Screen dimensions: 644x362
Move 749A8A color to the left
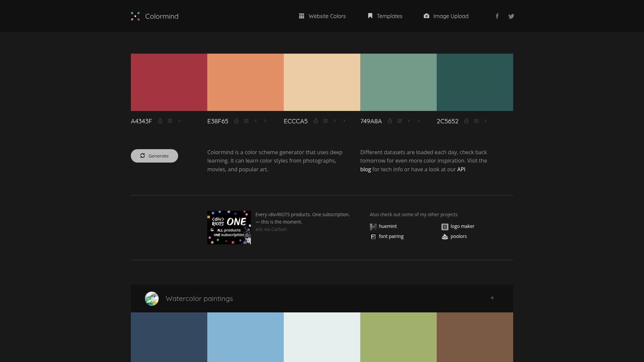409,121
